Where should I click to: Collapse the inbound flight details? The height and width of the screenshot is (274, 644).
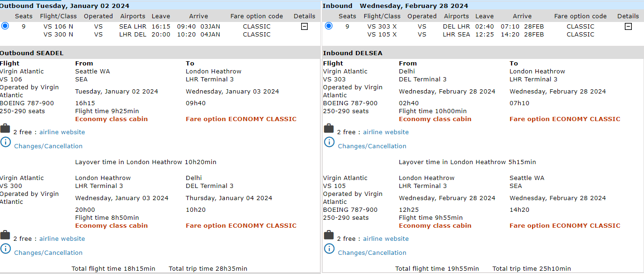628,27
